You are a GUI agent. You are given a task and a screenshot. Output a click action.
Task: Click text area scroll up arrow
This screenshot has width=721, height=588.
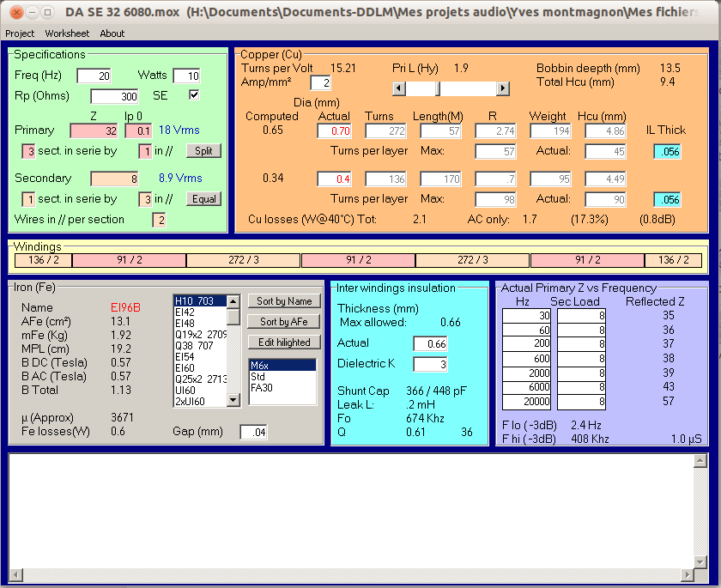coord(700,461)
